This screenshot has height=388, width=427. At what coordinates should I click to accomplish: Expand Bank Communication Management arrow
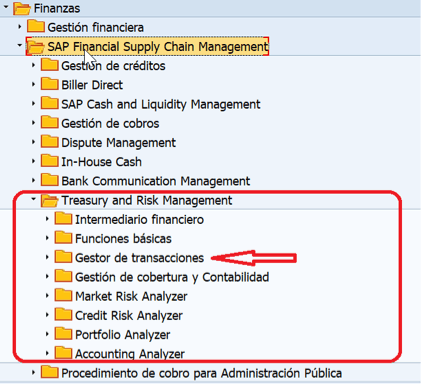click(x=33, y=180)
